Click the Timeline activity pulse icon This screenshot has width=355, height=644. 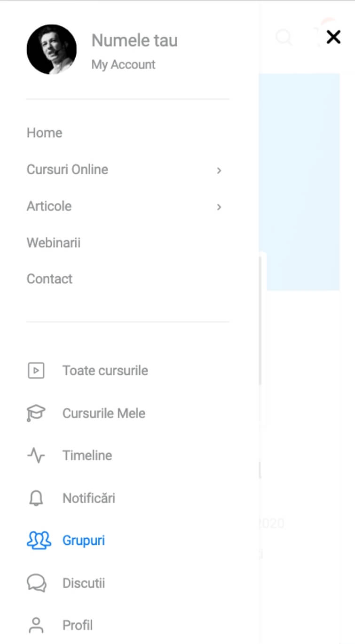[36, 455]
